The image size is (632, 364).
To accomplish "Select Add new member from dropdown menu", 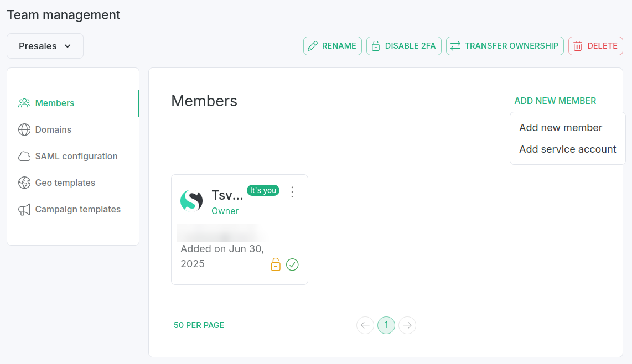I will click(x=561, y=128).
